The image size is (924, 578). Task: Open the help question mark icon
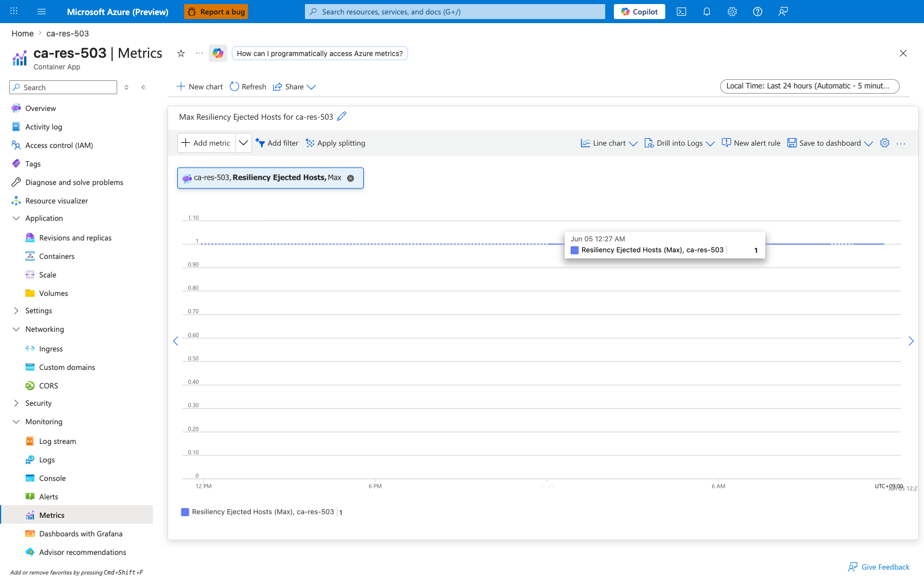coord(758,12)
